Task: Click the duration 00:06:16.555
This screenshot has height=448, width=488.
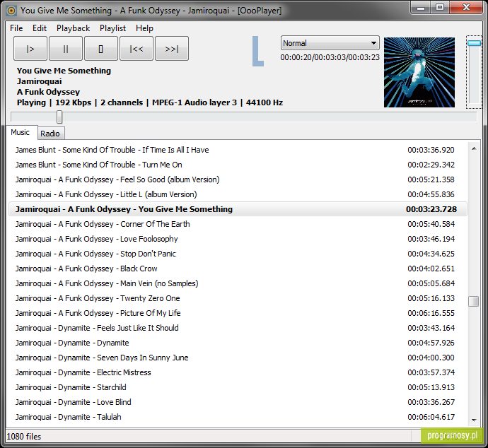Action: pyautogui.click(x=431, y=313)
